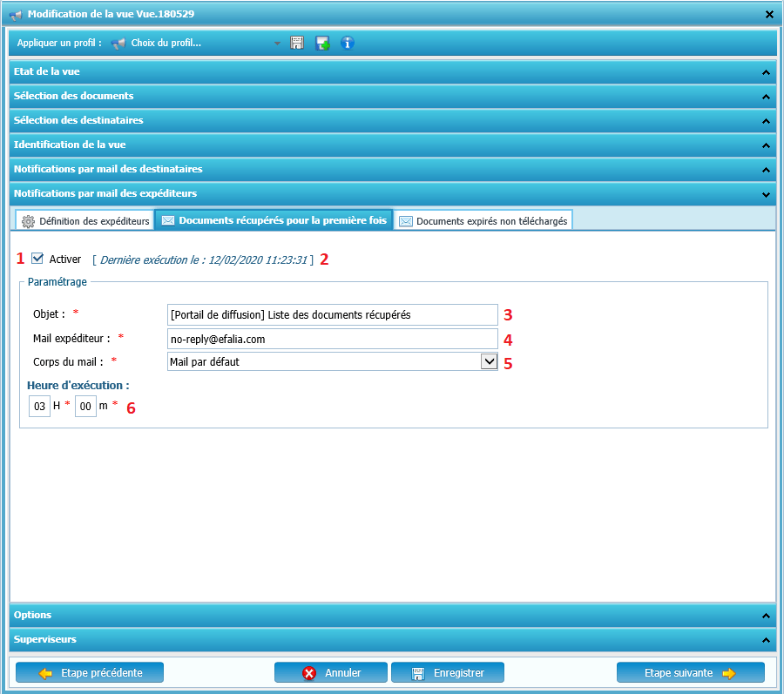
Task: Switch to Définition des expéditeurs tab
Action: (85, 221)
